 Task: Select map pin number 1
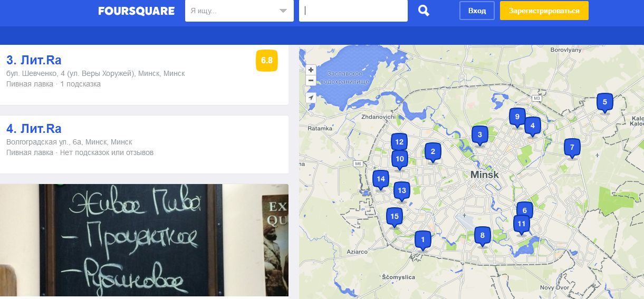[422, 240]
